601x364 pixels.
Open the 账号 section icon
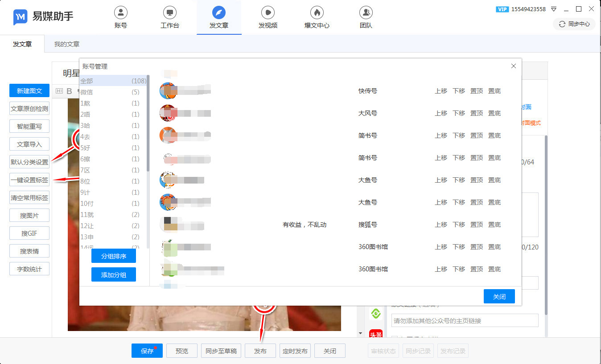point(120,12)
